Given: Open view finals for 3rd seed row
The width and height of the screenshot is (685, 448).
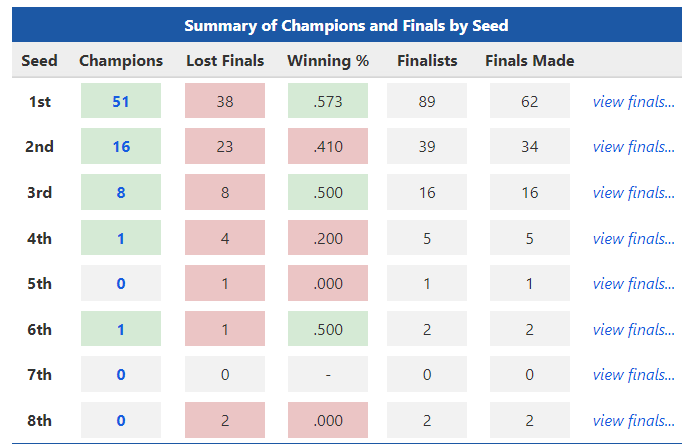Looking at the screenshot, I should [x=633, y=192].
